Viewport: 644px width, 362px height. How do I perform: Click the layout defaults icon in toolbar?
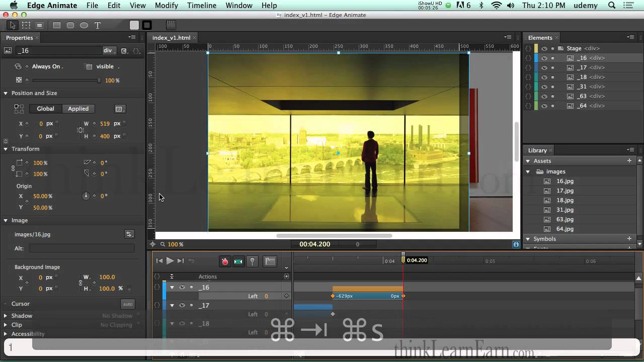[x=171, y=25]
